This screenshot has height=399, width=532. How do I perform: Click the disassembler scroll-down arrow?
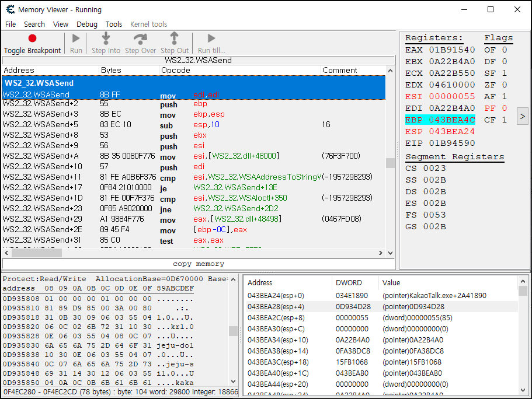coord(390,253)
